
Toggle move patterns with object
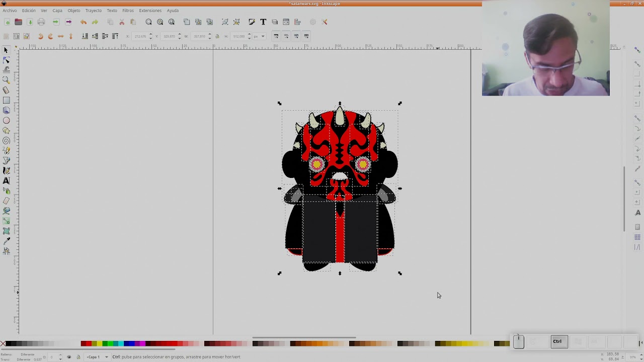click(x=306, y=36)
